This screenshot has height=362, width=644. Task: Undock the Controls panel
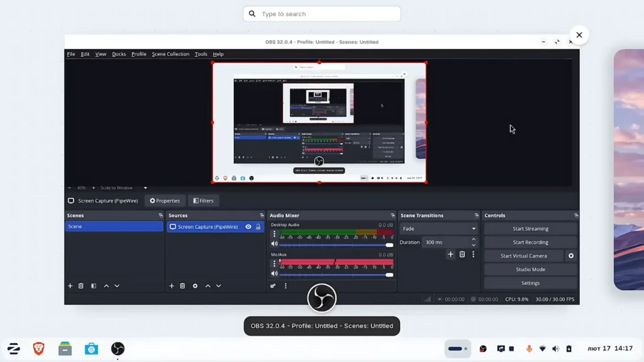(576, 216)
